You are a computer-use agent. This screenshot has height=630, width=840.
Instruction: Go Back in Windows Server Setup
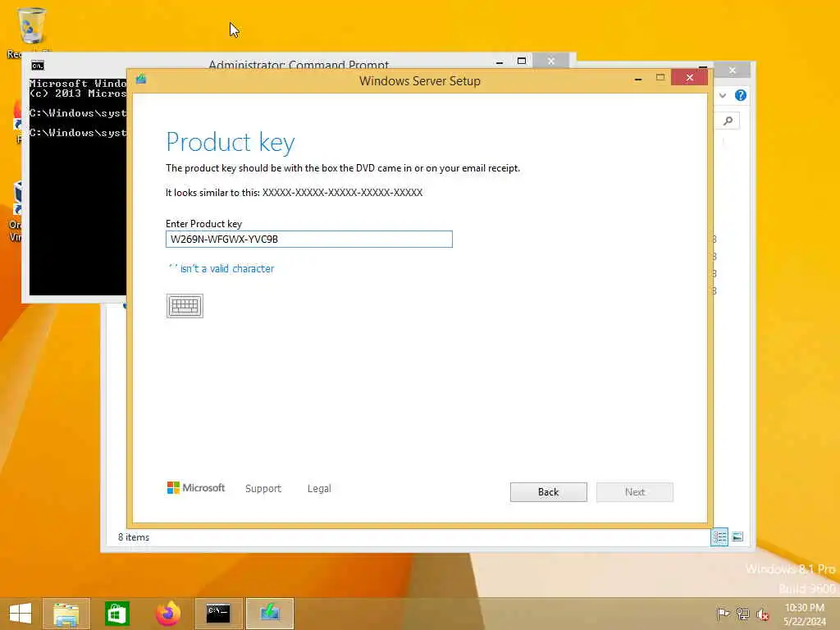point(549,492)
